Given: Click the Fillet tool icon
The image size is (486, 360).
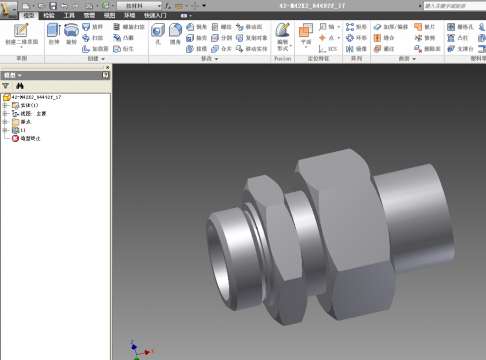Looking at the screenshot, I should pos(175,34).
